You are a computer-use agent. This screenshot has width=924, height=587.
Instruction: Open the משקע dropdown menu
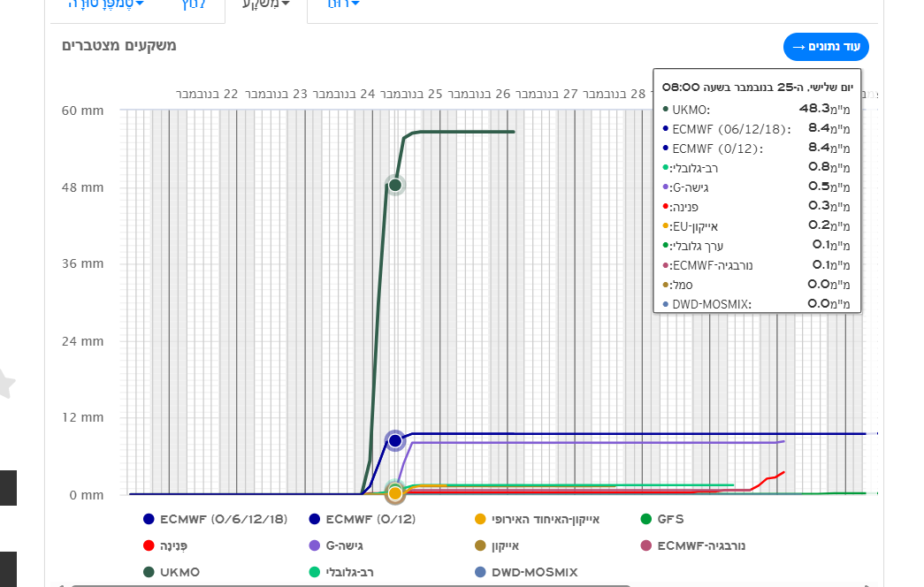point(266,4)
